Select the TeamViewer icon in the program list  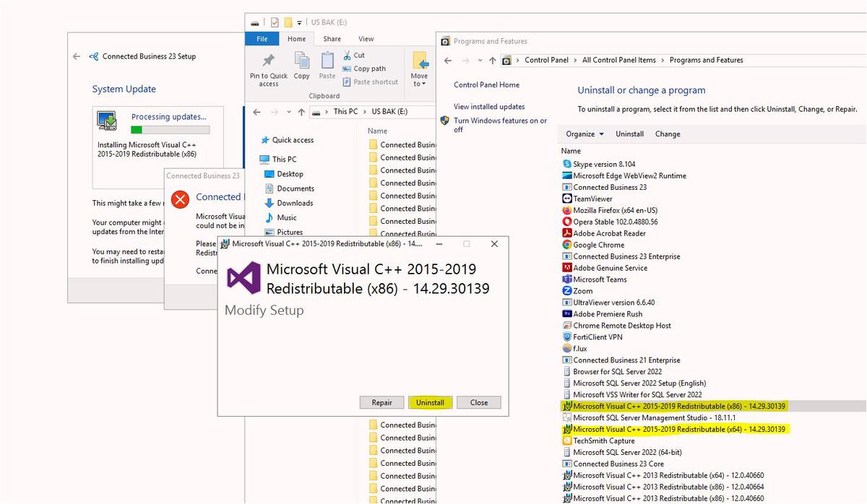click(x=567, y=199)
